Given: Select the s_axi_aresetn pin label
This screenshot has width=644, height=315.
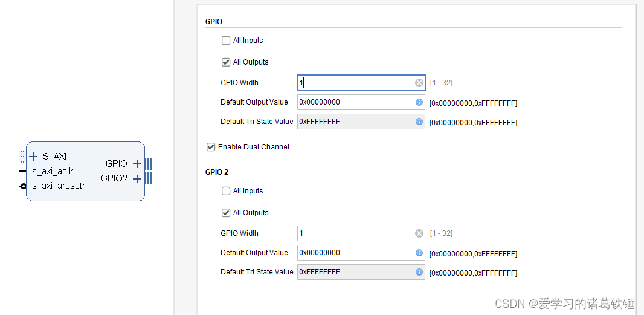Looking at the screenshot, I should point(60,186).
